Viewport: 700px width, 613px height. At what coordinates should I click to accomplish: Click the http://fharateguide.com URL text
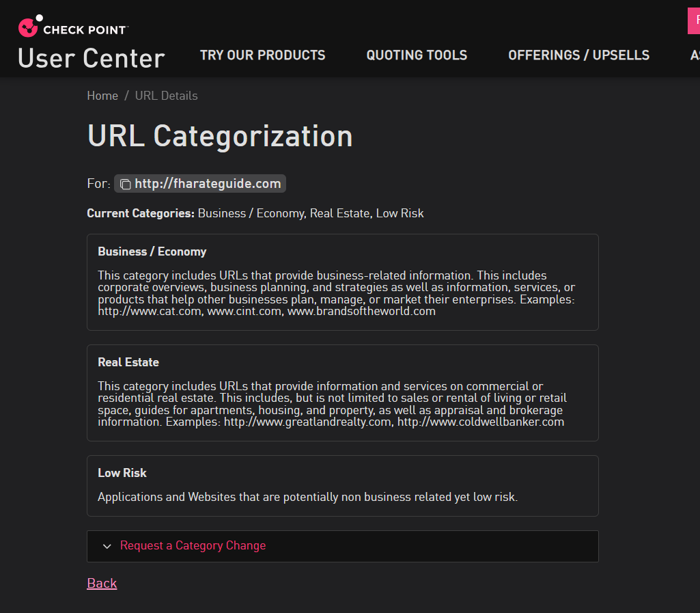(x=208, y=184)
